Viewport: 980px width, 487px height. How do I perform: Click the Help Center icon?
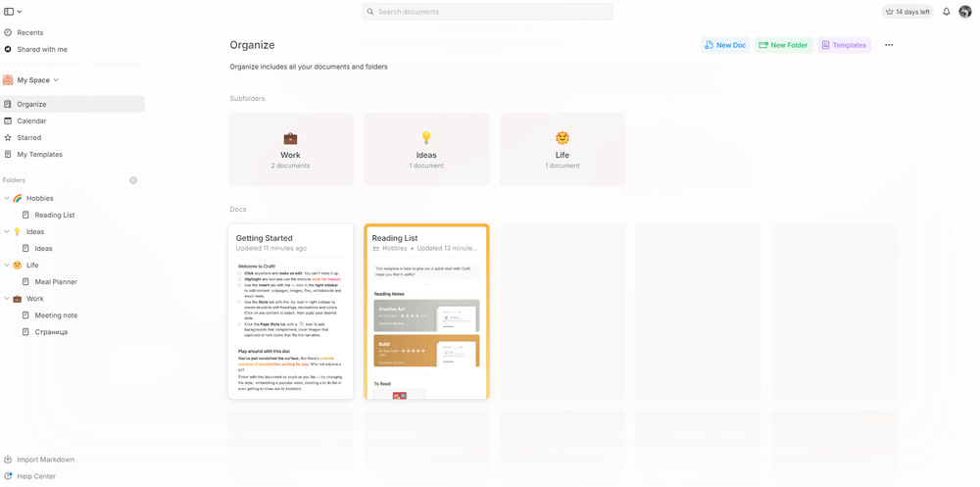(8, 476)
